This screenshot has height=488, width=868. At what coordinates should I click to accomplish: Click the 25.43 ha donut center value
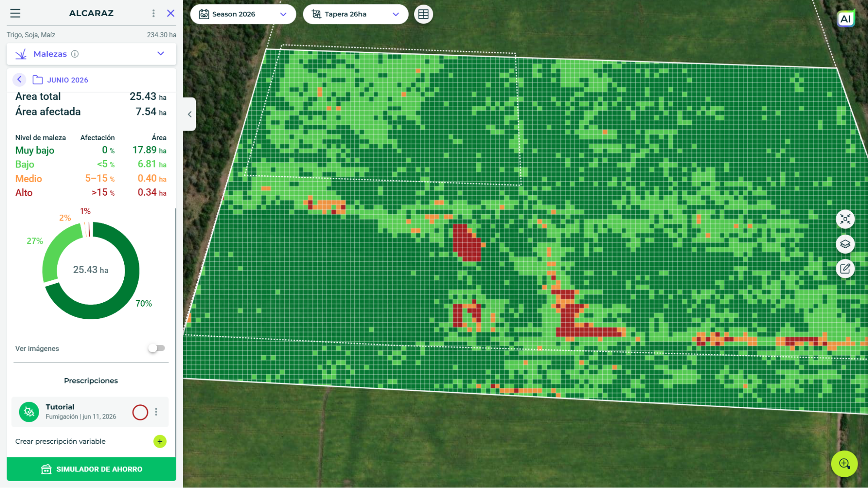click(x=91, y=270)
